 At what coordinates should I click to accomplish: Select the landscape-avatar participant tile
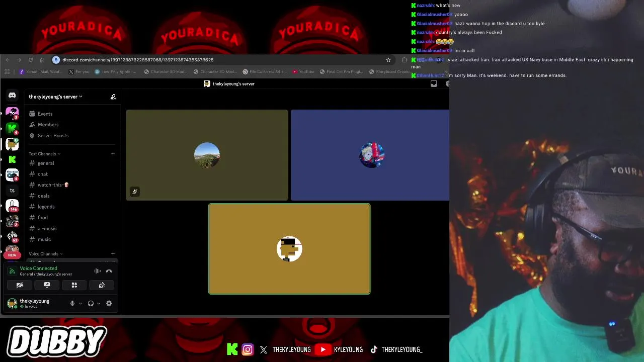(207, 155)
